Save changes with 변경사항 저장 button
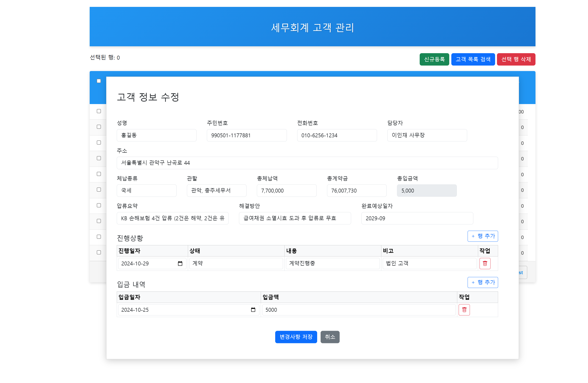The image size is (588, 383). click(296, 336)
